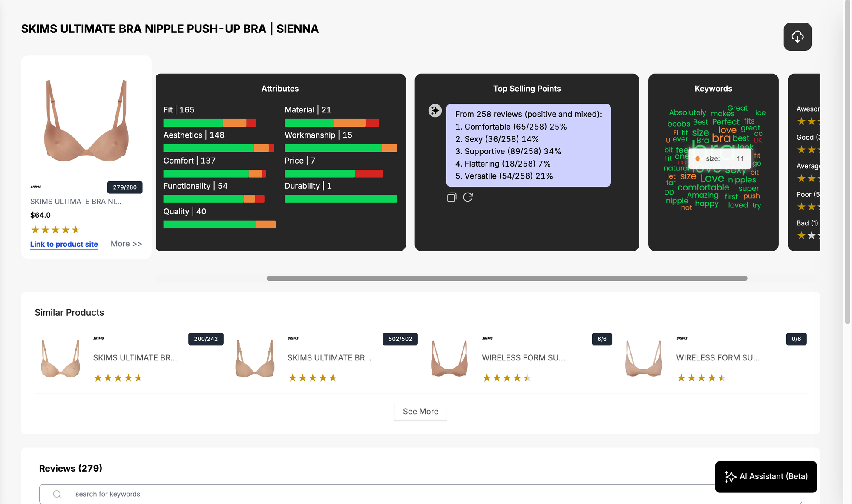Viewport: 852px width, 504px height.
Task: Copy the Top Selling Points text
Action: pos(452,197)
